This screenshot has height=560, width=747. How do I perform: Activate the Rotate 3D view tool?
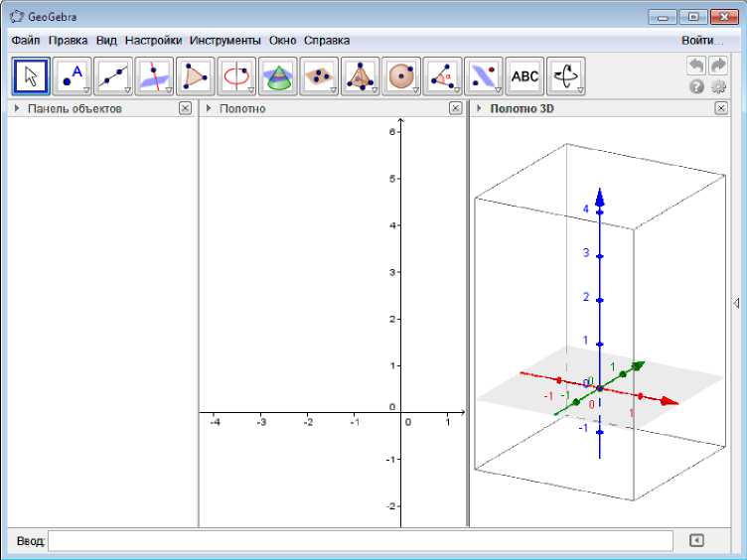[x=566, y=76]
